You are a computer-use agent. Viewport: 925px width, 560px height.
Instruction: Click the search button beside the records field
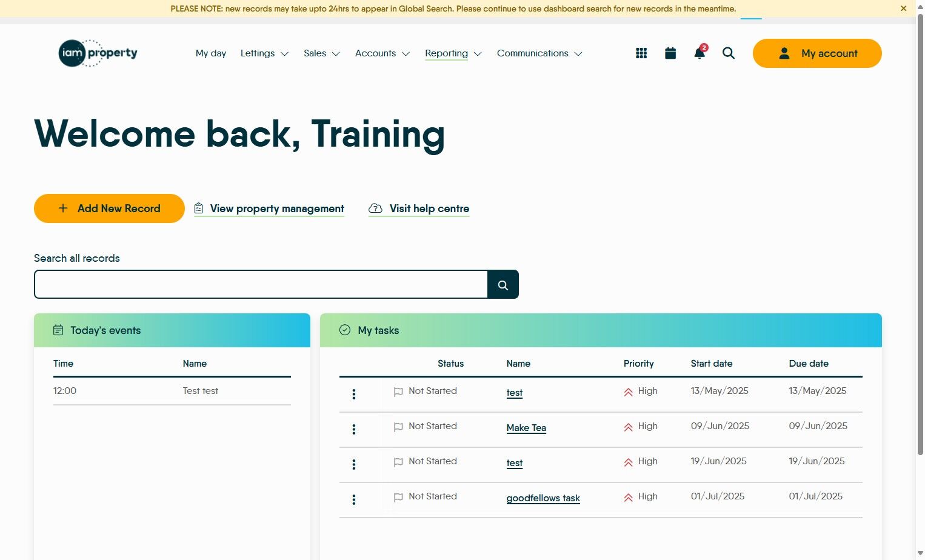coord(503,284)
